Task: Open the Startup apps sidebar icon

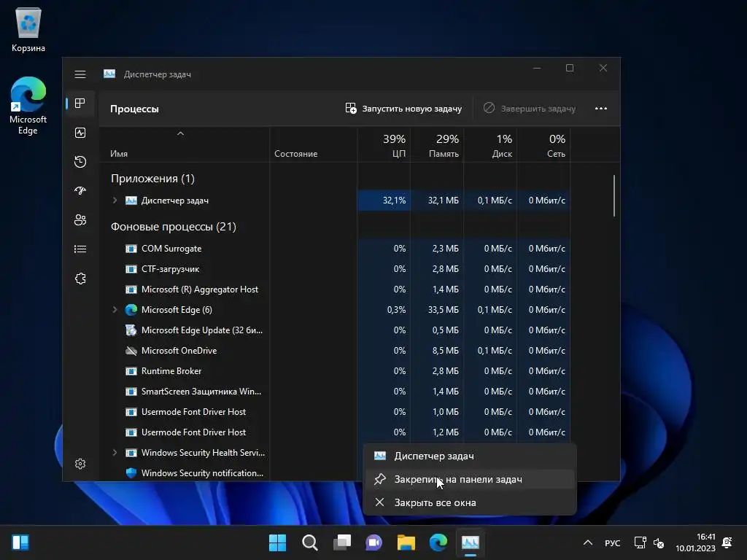Action: tap(80, 191)
